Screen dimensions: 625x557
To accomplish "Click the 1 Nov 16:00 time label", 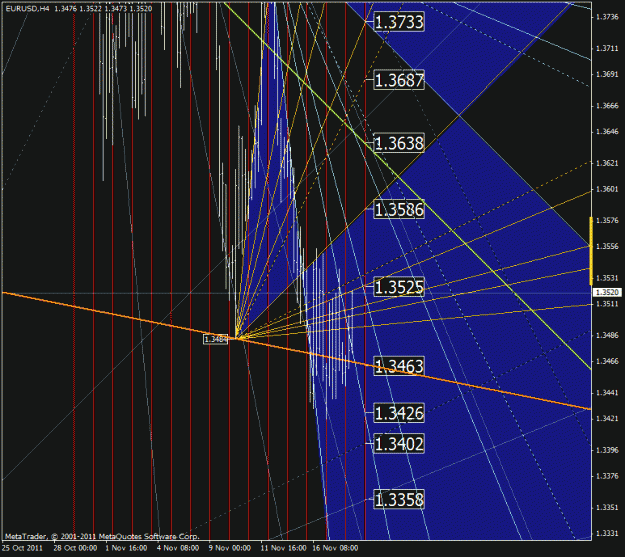I will point(126,548).
